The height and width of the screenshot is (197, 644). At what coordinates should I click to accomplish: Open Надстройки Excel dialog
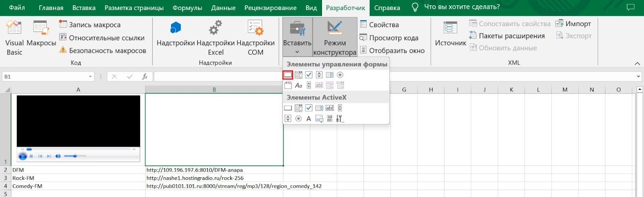pos(216,38)
